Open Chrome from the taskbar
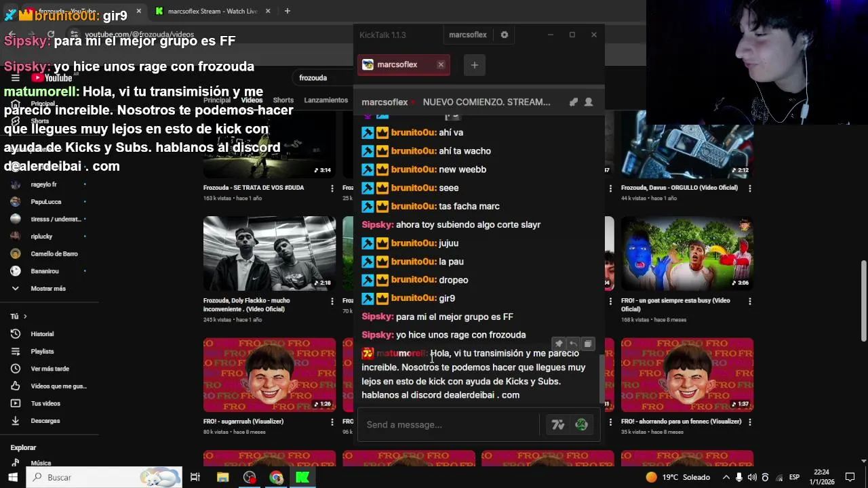The width and height of the screenshot is (868, 488). click(276, 477)
